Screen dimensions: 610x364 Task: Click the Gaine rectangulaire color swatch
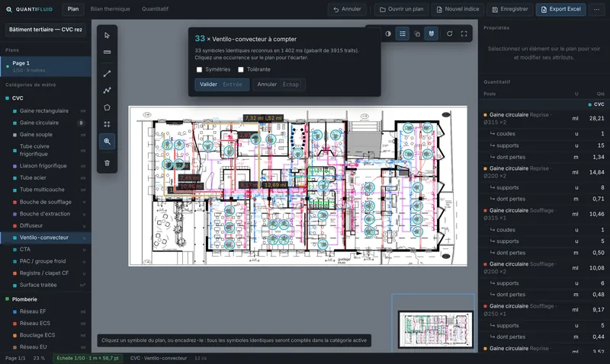point(14,111)
